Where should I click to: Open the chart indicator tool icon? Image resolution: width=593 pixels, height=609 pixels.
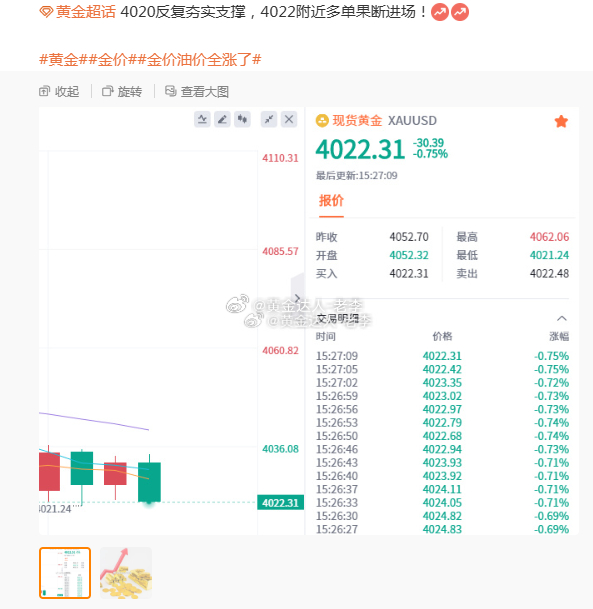pyautogui.click(x=202, y=119)
